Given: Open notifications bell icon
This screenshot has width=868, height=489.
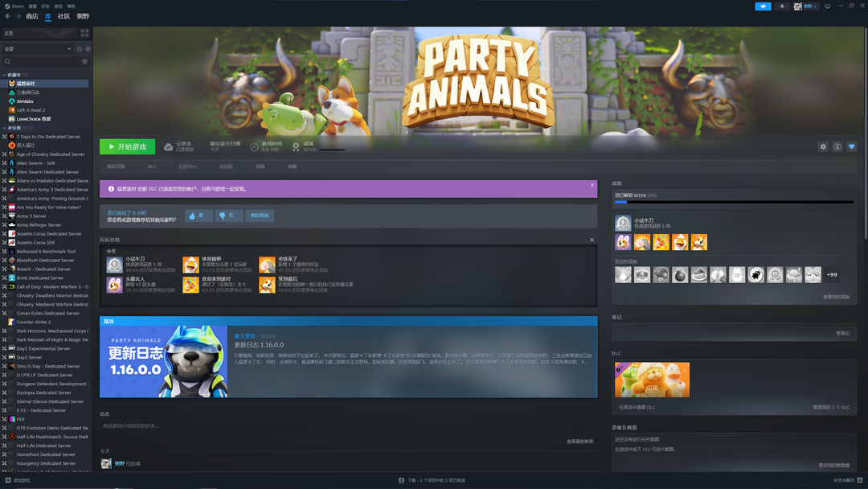Looking at the screenshot, I should pyautogui.click(x=782, y=6).
